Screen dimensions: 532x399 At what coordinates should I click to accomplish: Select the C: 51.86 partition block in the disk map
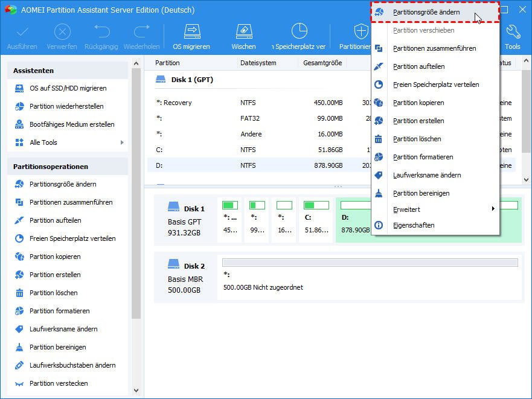pos(316,220)
